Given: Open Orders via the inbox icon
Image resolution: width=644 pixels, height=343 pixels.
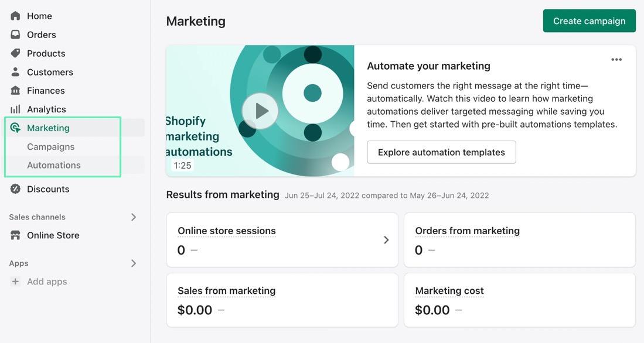Looking at the screenshot, I should coord(15,35).
